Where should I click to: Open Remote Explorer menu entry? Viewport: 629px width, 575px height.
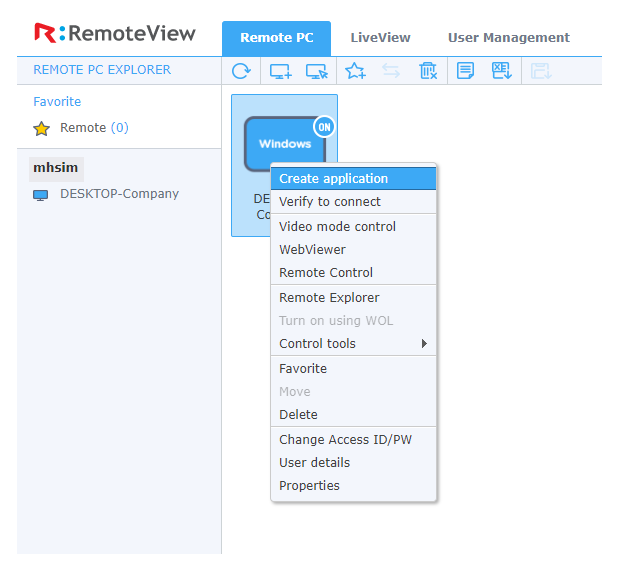point(353,297)
